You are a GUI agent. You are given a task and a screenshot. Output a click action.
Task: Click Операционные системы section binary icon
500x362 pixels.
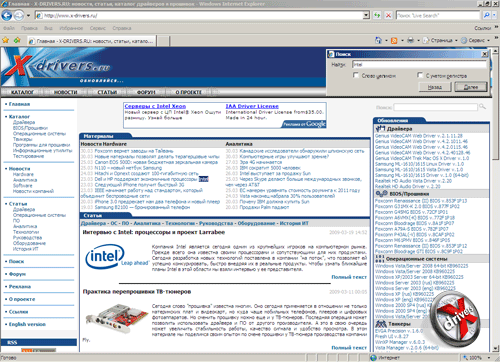coord(380,259)
